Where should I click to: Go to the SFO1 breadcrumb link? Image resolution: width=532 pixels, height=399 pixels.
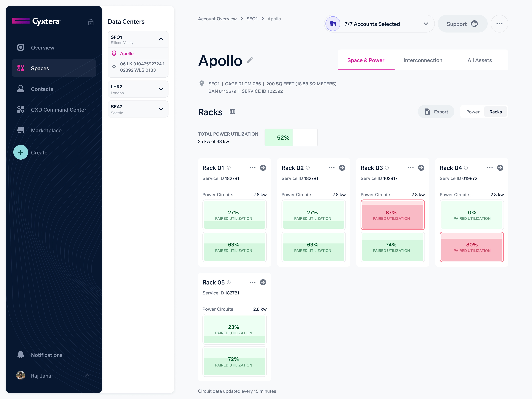pyautogui.click(x=252, y=19)
